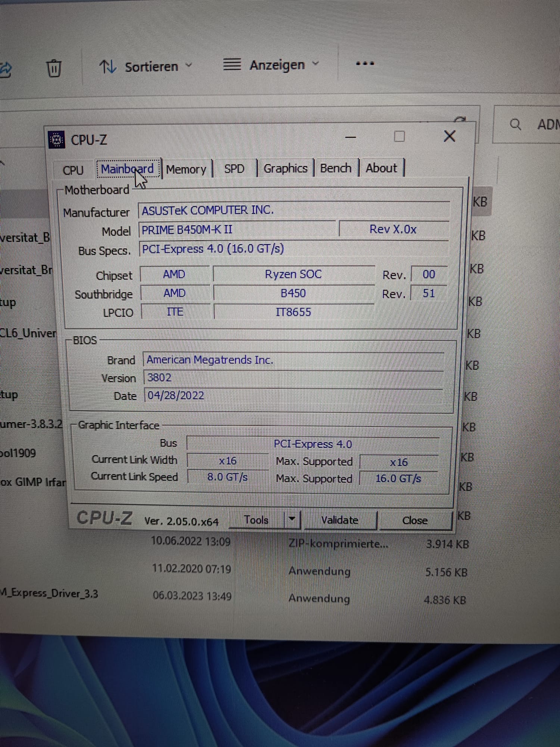This screenshot has height=747, width=560.
Task: Open the Bench tab
Action: point(336,168)
